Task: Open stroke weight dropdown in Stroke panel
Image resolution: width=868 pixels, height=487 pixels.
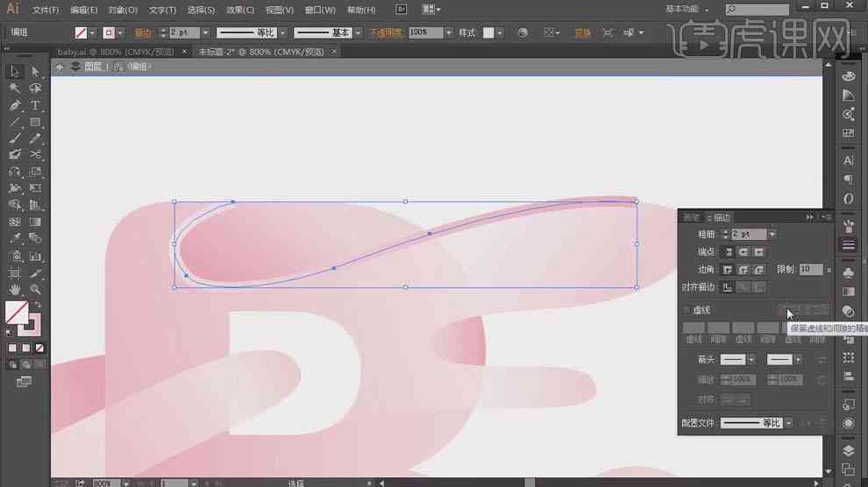Action: 772,235
